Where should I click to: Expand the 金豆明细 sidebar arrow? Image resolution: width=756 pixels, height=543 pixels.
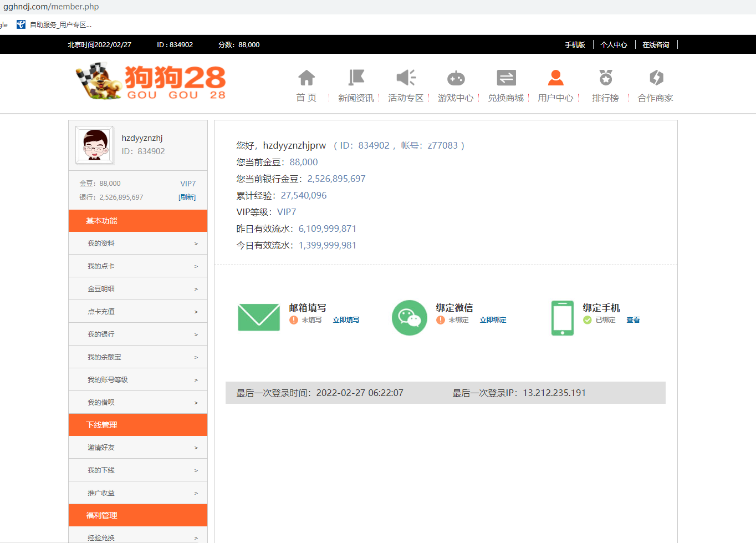(x=196, y=289)
